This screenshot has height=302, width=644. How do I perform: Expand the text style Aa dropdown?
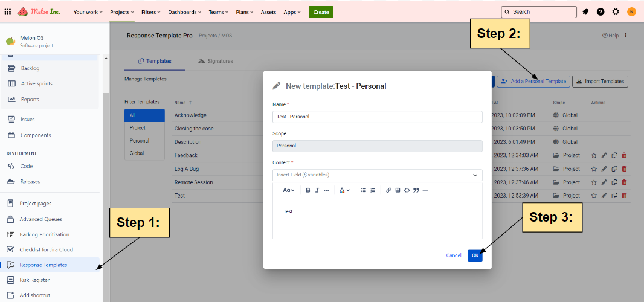point(289,190)
